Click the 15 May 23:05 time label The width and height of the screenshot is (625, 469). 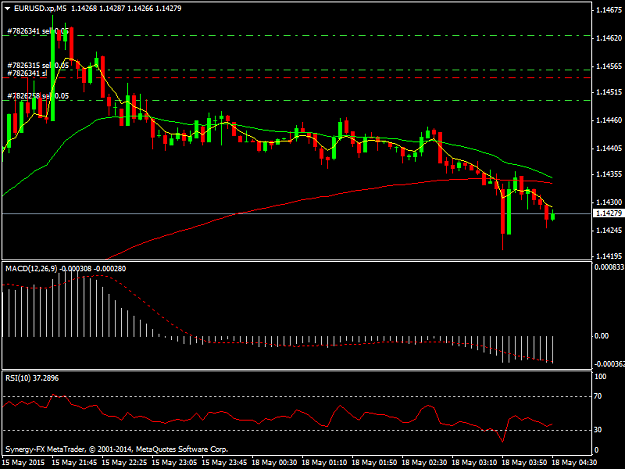(x=174, y=463)
